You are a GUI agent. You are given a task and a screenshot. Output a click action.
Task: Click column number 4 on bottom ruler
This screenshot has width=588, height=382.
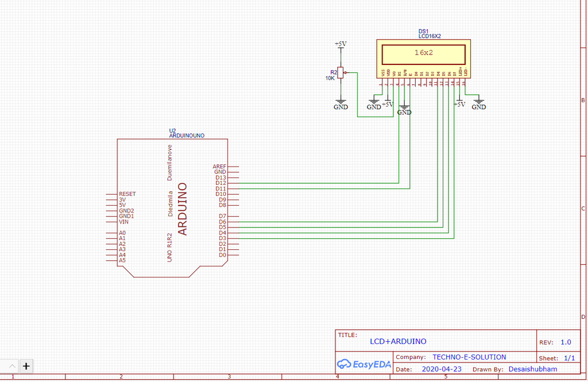tap(337, 376)
